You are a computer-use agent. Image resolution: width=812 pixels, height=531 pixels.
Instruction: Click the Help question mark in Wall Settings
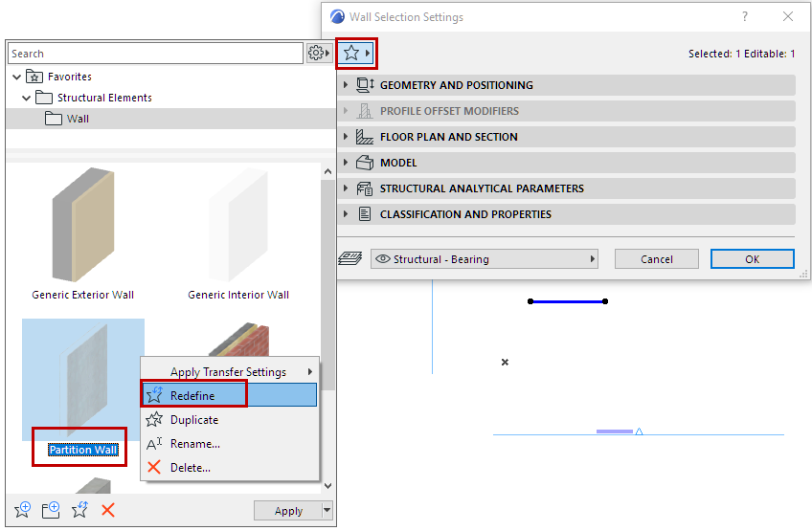tap(745, 16)
